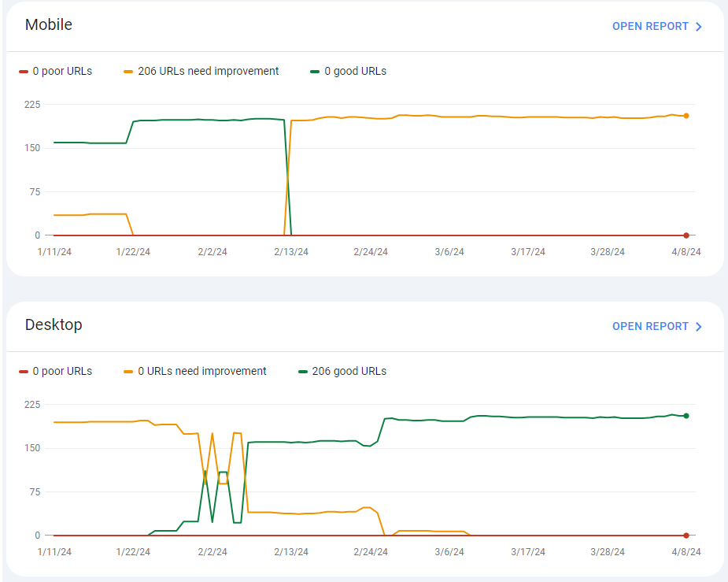Select "206 good URLs" legend label
Screen dimensions: 728x582
pyautogui.click(x=349, y=371)
